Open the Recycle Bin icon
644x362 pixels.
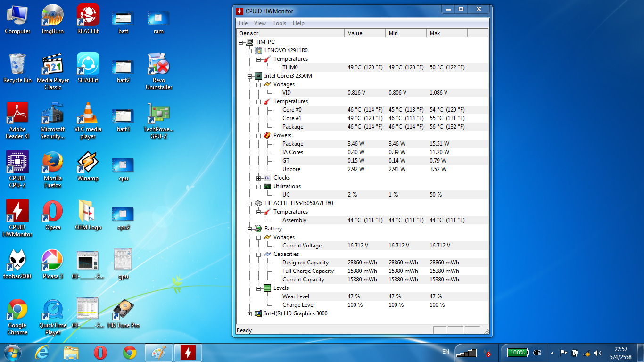point(17,68)
